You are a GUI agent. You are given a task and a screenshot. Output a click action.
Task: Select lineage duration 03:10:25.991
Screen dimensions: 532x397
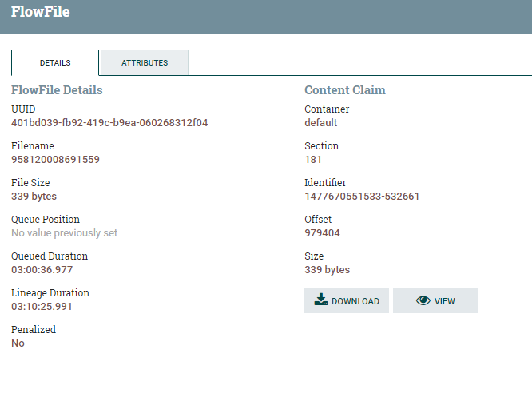42,307
